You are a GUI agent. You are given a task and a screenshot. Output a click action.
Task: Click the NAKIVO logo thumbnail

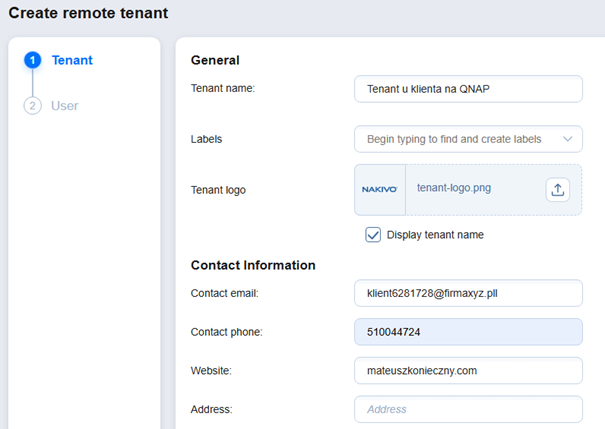(x=380, y=189)
